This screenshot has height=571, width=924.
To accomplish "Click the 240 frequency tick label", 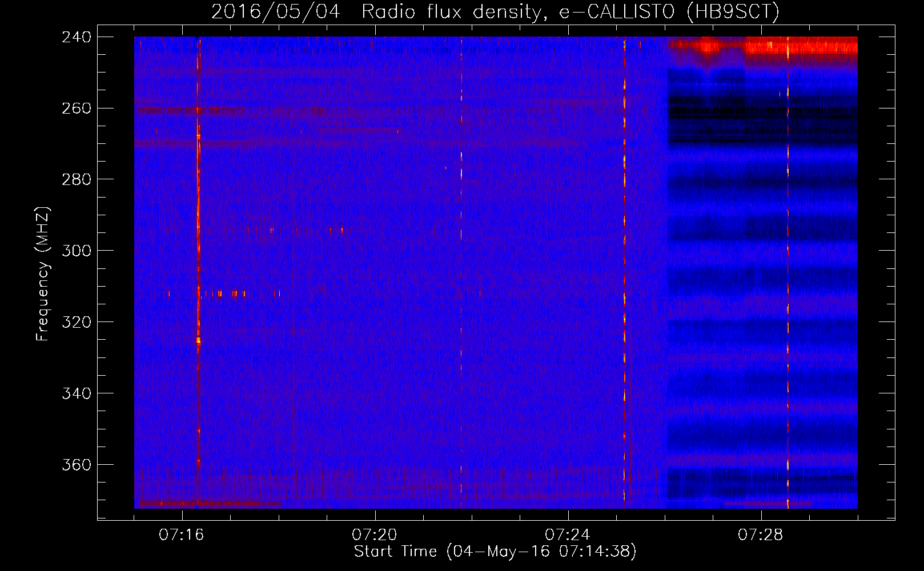I will coord(77,37).
